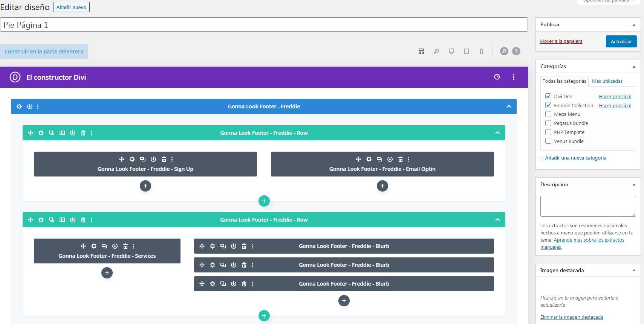Uncheck the Freddie Collection category
Viewport: 644px width, 324px height.
click(548, 105)
